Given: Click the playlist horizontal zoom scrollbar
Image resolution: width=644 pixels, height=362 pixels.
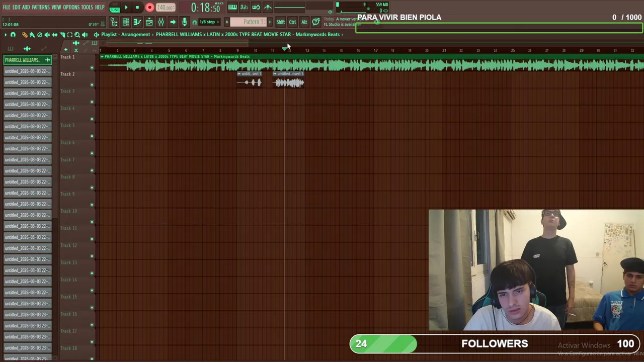Looking at the screenshot, I should [x=178, y=43].
